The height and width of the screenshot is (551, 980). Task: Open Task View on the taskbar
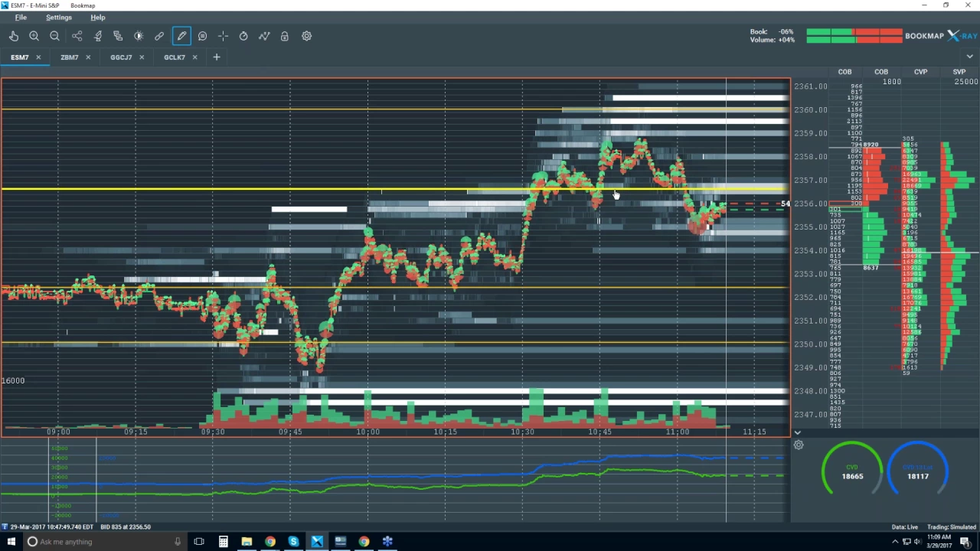pyautogui.click(x=199, y=542)
